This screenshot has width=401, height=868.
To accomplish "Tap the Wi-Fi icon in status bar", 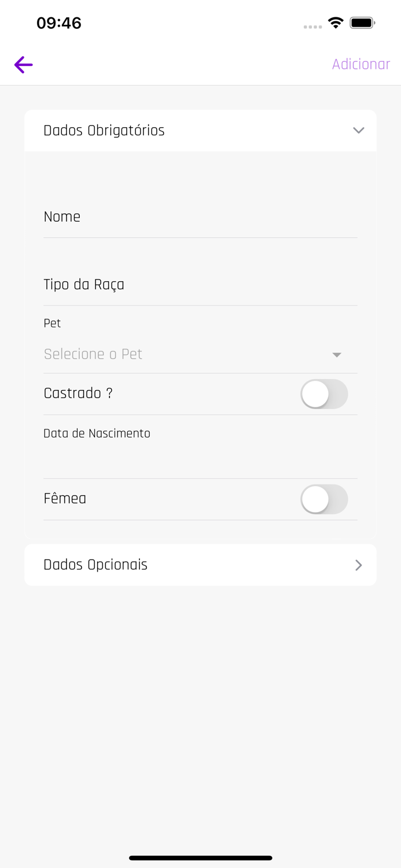I will (336, 23).
